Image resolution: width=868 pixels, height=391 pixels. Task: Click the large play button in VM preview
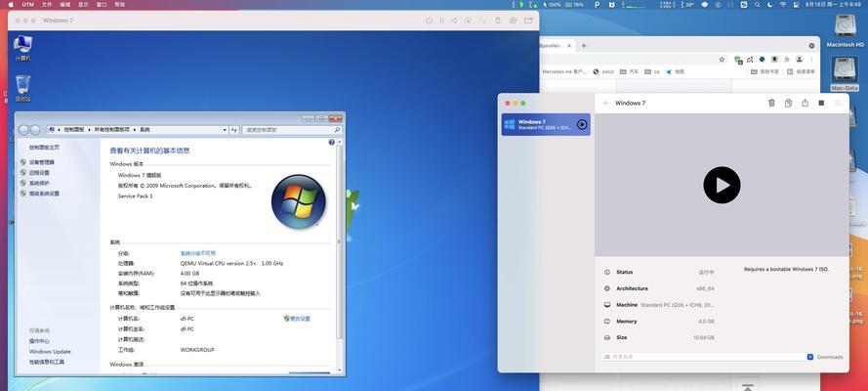(x=722, y=185)
